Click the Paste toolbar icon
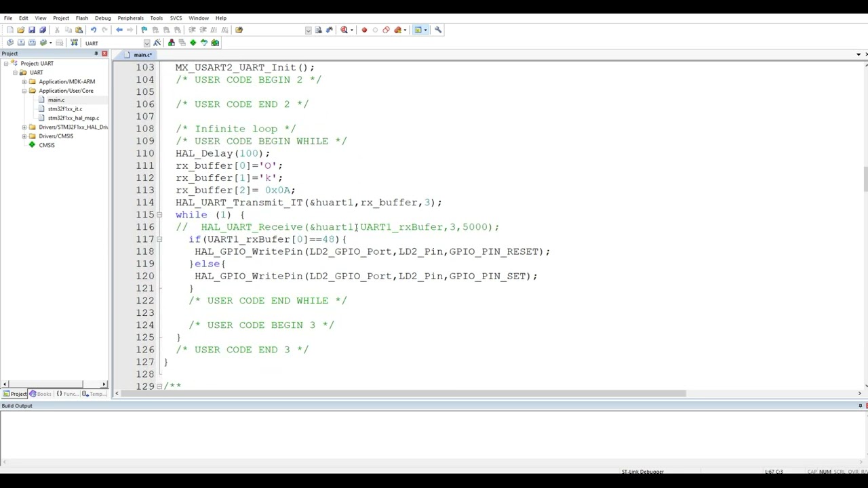The image size is (868, 488). tap(79, 30)
